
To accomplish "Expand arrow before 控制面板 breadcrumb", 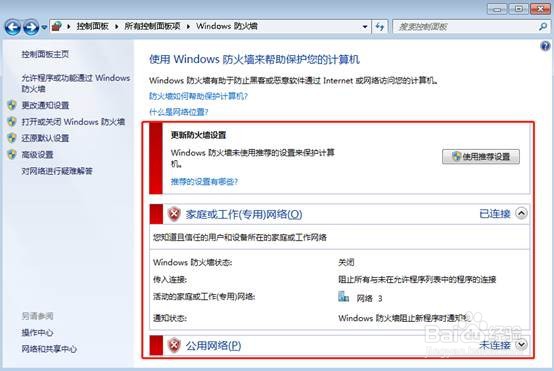I will (x=69, y=26).
